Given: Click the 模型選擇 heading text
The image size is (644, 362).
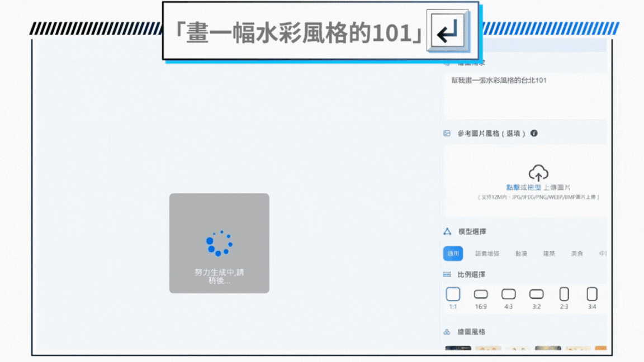Looking at the screenshot, I should click(x=472, y=231).
